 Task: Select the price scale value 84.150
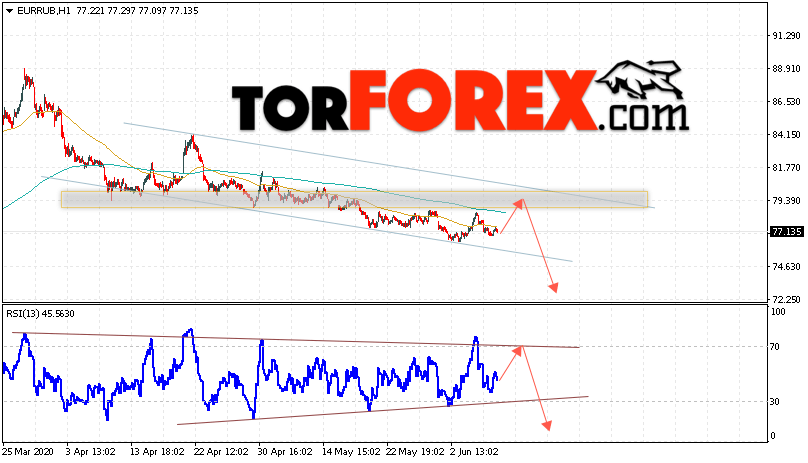[x=786, y=135]
